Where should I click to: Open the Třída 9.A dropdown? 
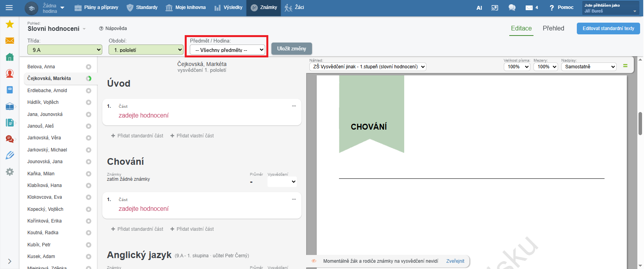(64, 50)
